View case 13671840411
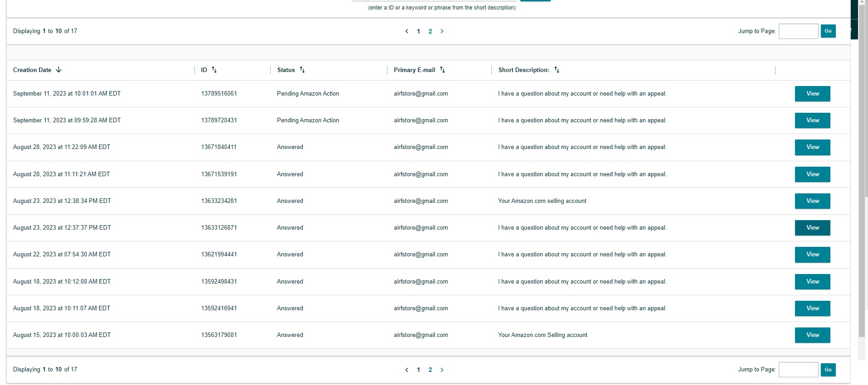The image size is (868, 385). coord(812,147)
